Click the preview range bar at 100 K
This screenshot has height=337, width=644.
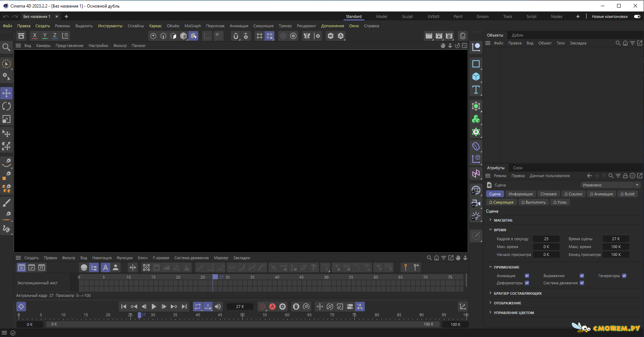(x=429, y=324)
